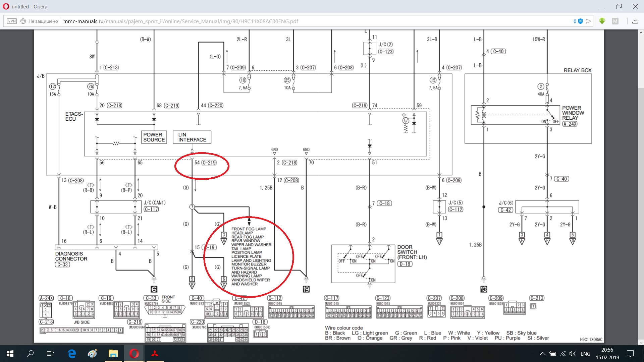Click the VPN badge in address bar

(x=12, y=21)
